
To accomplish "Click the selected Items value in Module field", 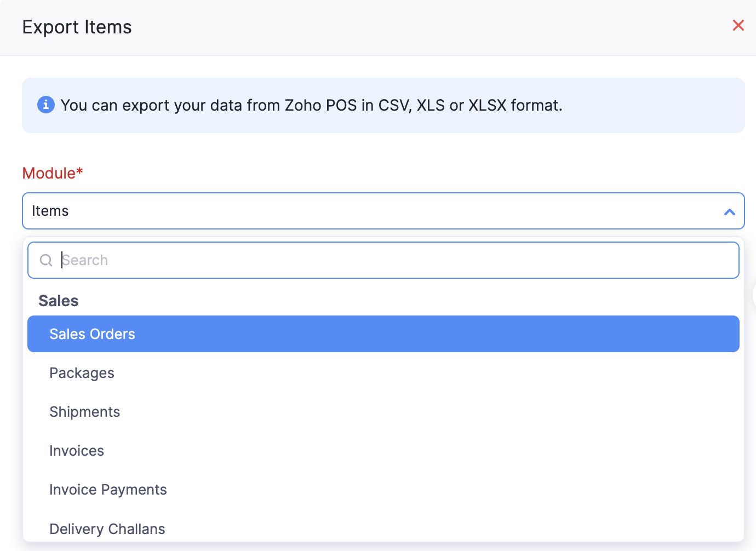I will (x=50, y=211).
